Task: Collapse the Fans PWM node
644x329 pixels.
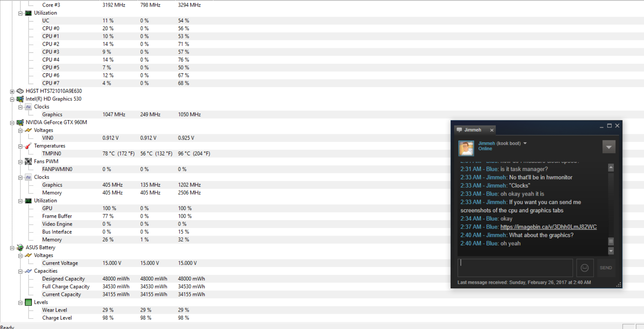Action: pyautogui.click(x=20, y=162)
